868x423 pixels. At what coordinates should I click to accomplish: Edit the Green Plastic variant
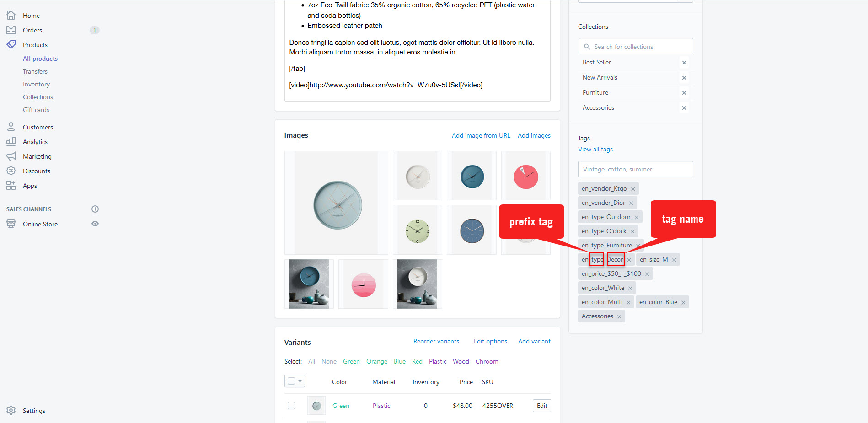click(x=542, y=406)
